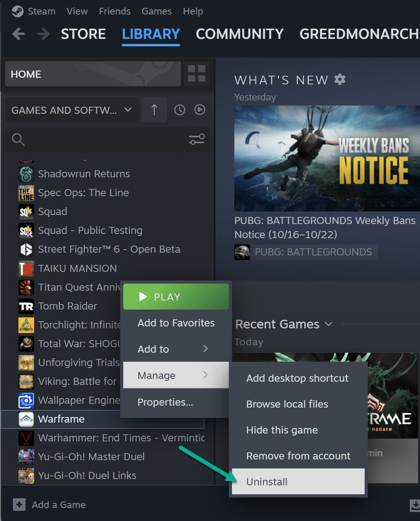Click the library search magnifier icon
Screen dimensions: 420x521
tap(18, 139)
